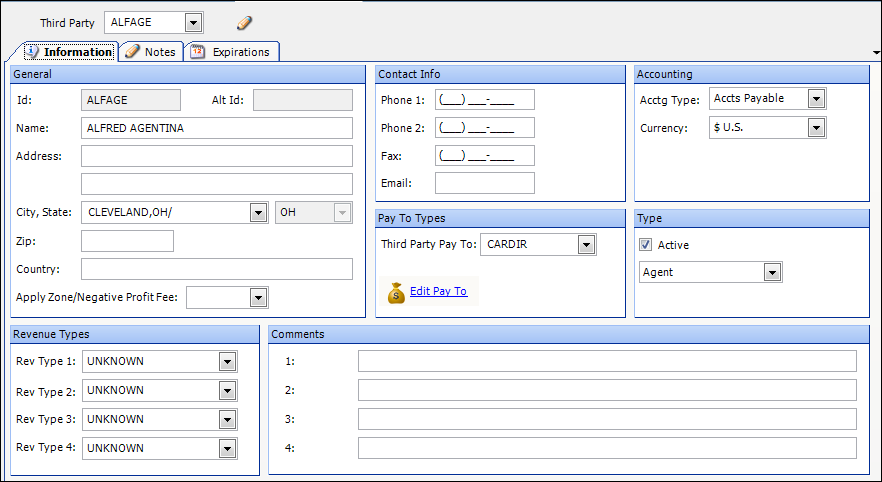
Task: Click the money bag Edit Pay To icon
Action: (396, 292)
